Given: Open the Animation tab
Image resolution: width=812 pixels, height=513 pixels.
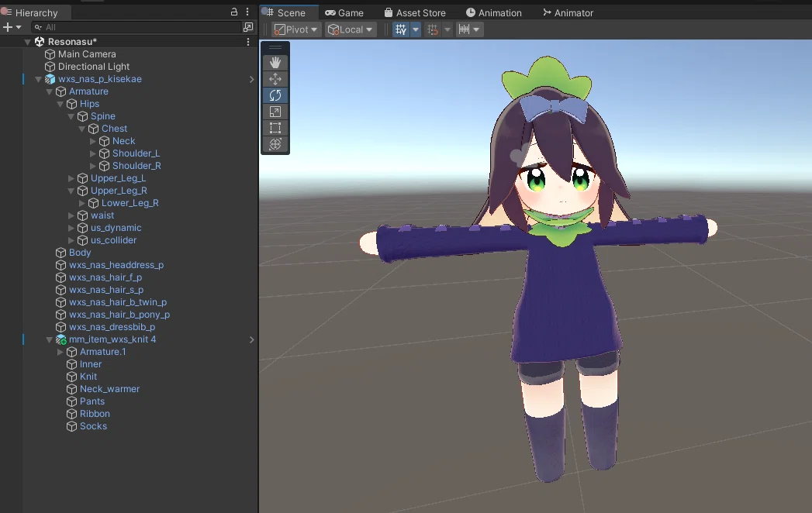Looking at the screenshot, I should [494, 12].
